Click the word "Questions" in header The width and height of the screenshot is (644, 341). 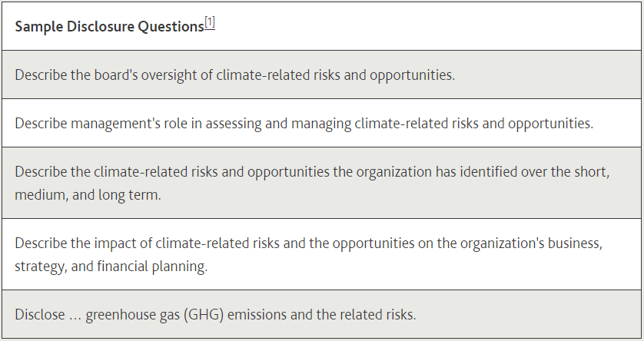[173, 25]
